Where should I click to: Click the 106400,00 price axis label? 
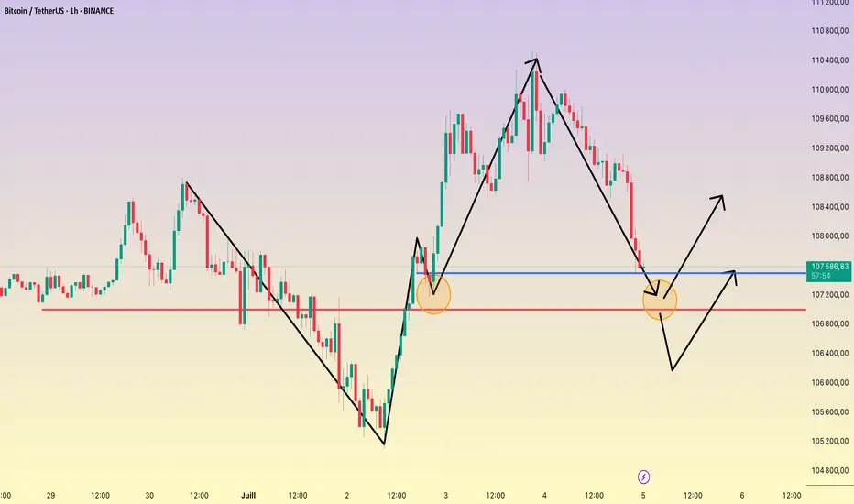tap(829, 354)
